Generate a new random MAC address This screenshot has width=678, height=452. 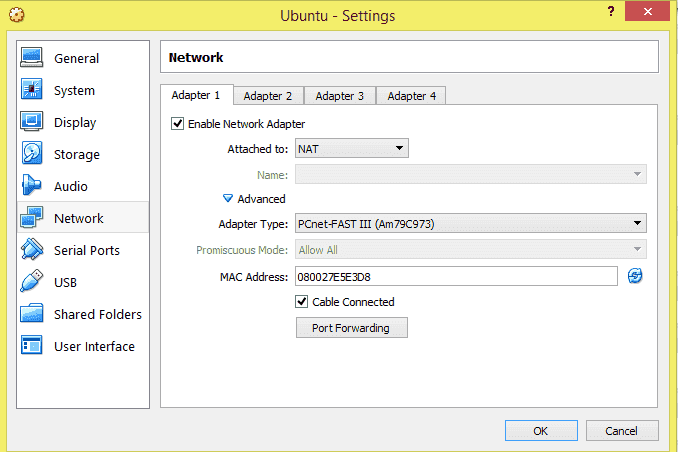[635, 276]
